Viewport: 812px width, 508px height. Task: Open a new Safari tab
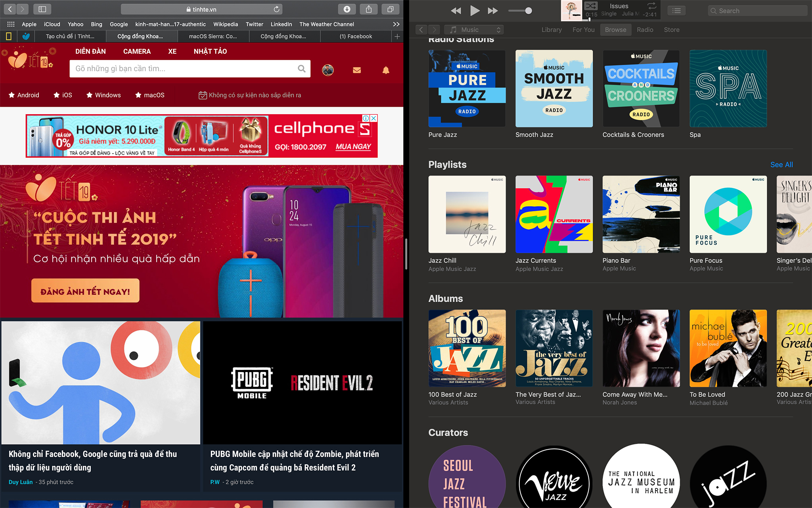(x=397, y=36)
